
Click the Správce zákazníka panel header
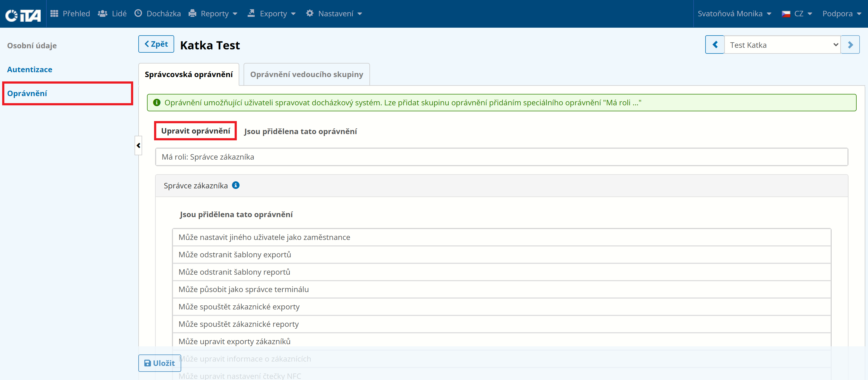pos(501,186)
